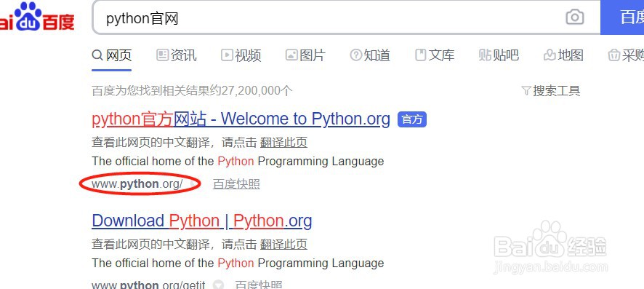This screenshot has height=289, width=644.
Task: Open the 地图 tab
Action: (x=563, y=55)
